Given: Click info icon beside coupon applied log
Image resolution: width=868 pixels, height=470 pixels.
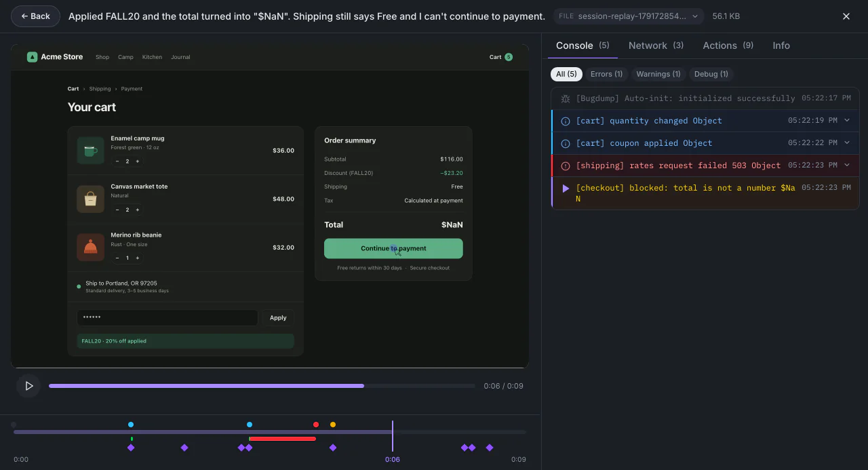Looking at the screenshot, I should 566,144.
